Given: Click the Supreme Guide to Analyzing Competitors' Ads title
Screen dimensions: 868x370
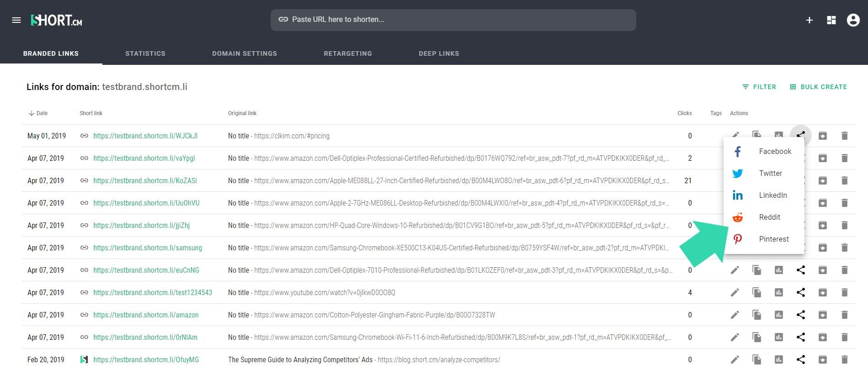Looking at the screenshot, I should coord(300,359).
